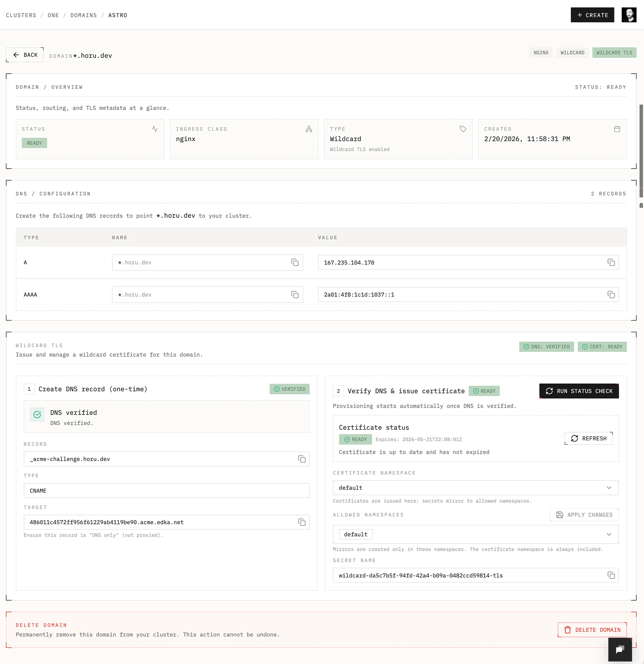Image resolution: width=644 pixels, height=664 pixels.
Task: Navigate to DOMAINS in the breadcrumb
Action: point(83,15)
